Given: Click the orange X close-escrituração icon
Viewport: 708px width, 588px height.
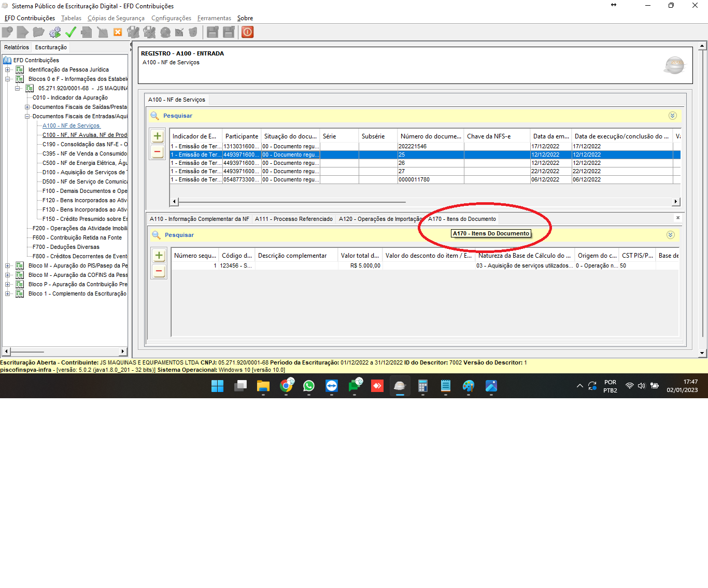Looking at the screenshot, I should click(x=118, y=32).
